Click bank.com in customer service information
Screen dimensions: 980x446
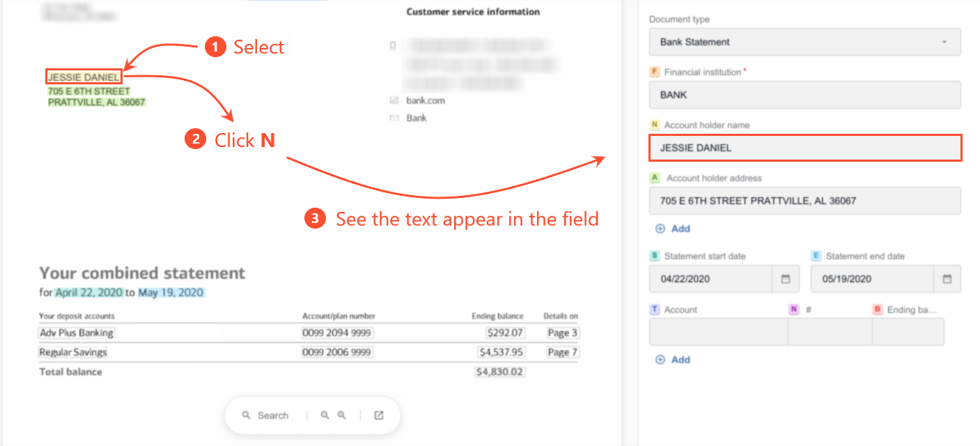(426, 100)
